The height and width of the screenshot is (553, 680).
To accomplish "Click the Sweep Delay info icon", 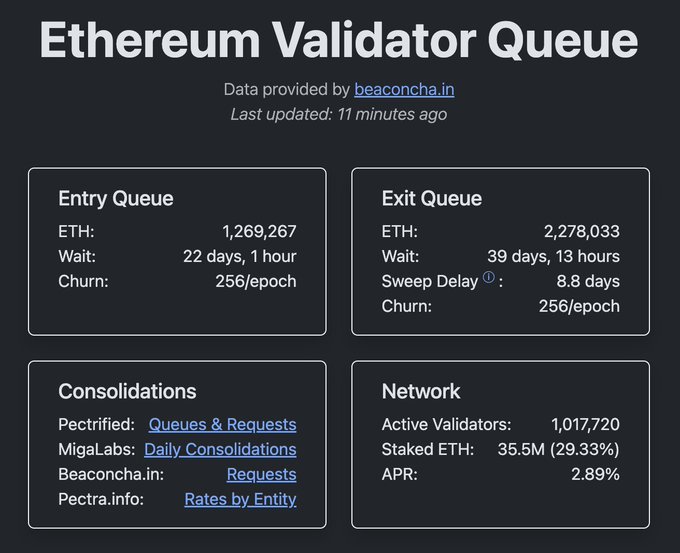I will [489, 278].
